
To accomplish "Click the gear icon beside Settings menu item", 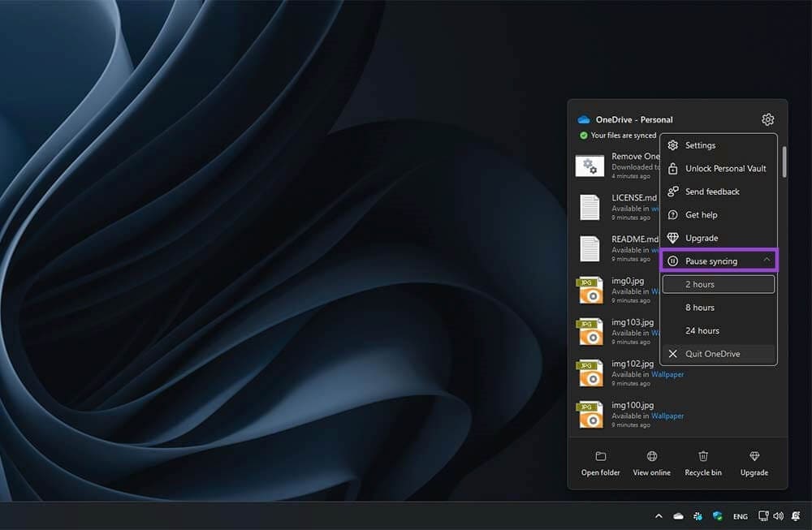I will click(672, 145).
